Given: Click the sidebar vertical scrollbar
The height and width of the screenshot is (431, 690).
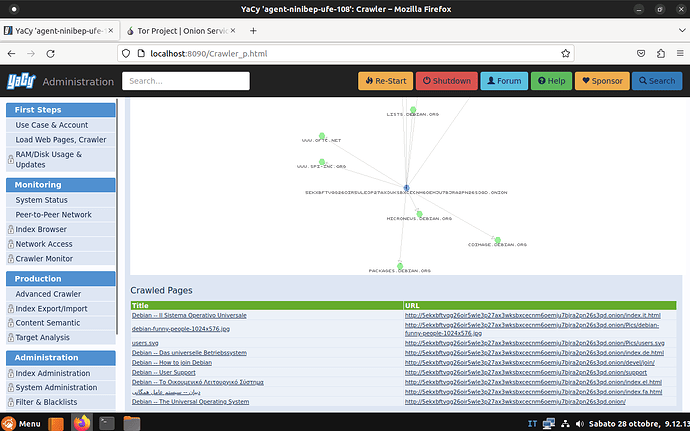Looking at the screenshot, I should (x=117, y=216).
